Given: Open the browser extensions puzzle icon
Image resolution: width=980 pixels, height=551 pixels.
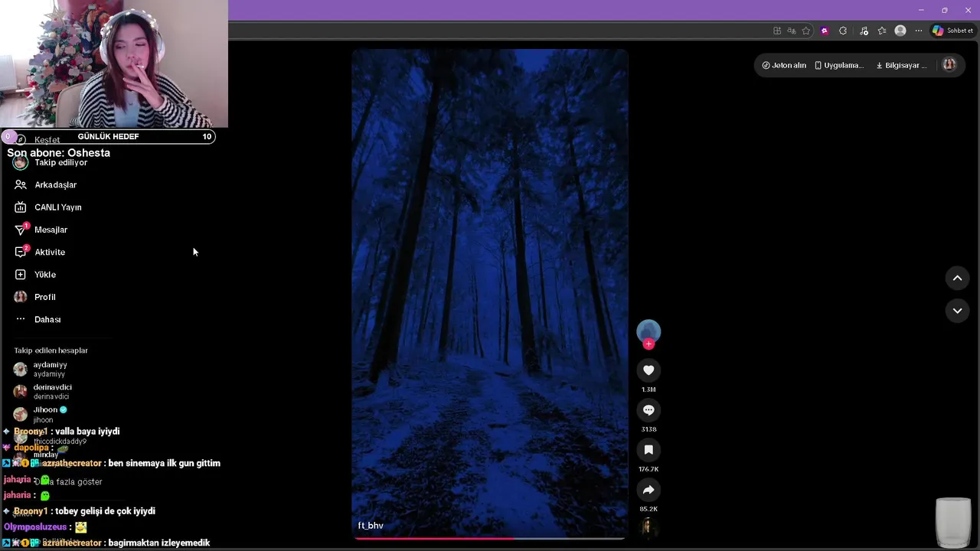Looking at the screenshot, I should [x=843, y=31].
